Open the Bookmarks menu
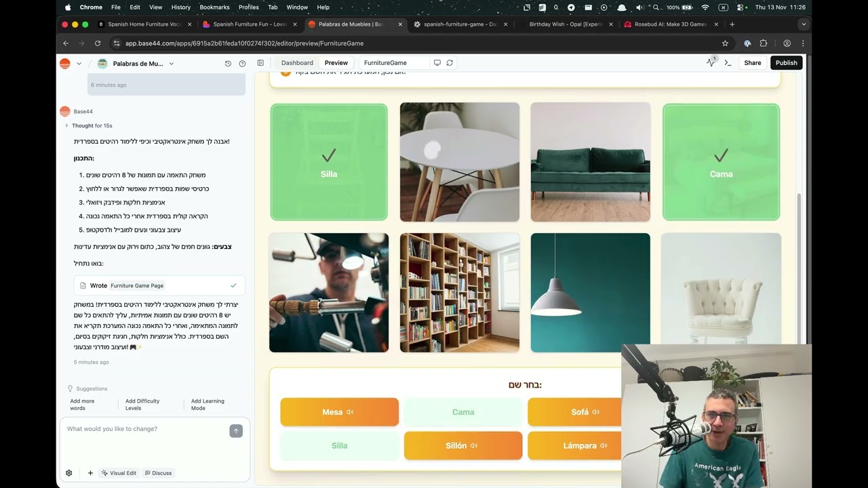This screenshot has width=868, height=488. pyautogui.click(x=214, y=7)
